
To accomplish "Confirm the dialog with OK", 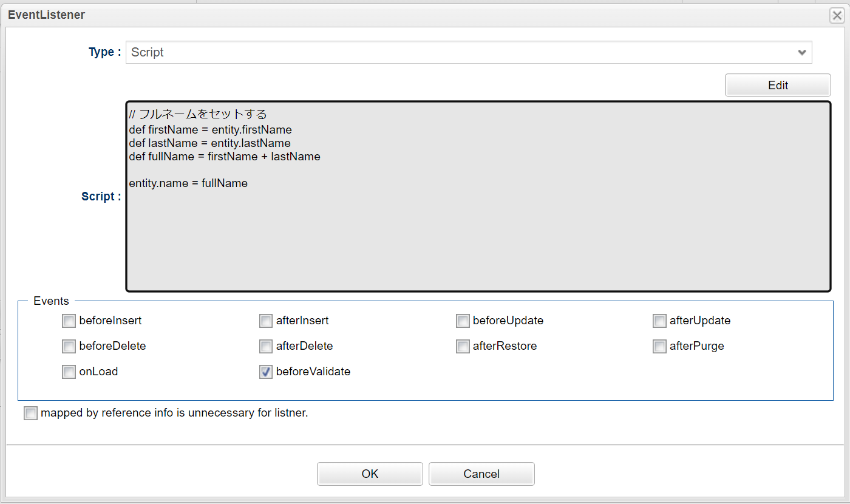I will coord(370,474).
